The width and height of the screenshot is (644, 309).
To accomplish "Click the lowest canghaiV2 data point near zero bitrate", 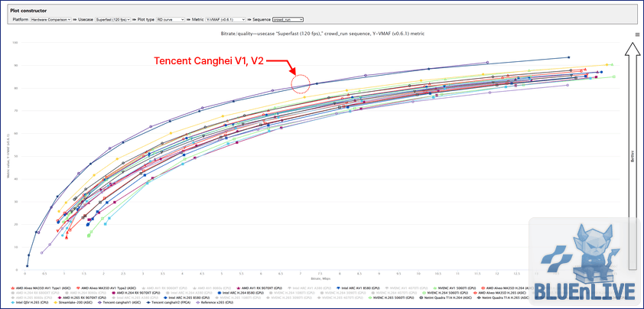I will (27, 266).
